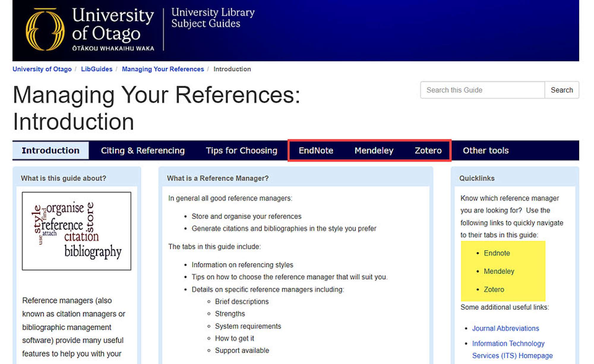
Task: Follow University of Otago breadcrumb link
Action: [42, 69]
